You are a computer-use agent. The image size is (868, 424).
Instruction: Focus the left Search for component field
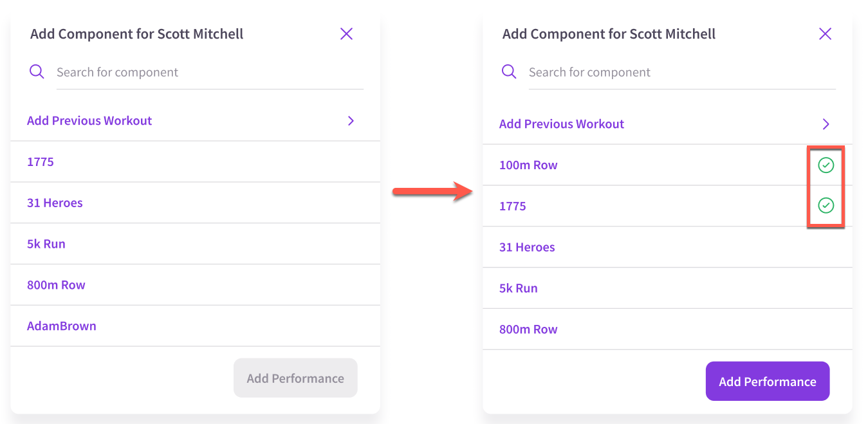click(210, 72)
